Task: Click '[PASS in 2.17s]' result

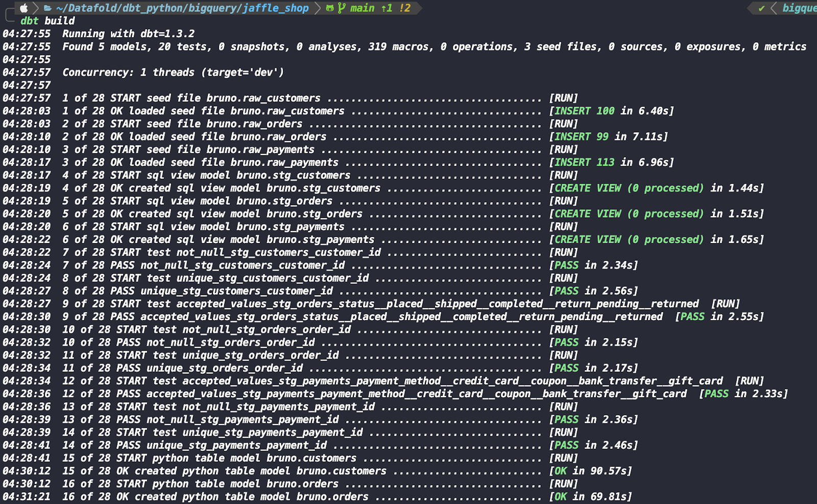Action: pos(593,368)
